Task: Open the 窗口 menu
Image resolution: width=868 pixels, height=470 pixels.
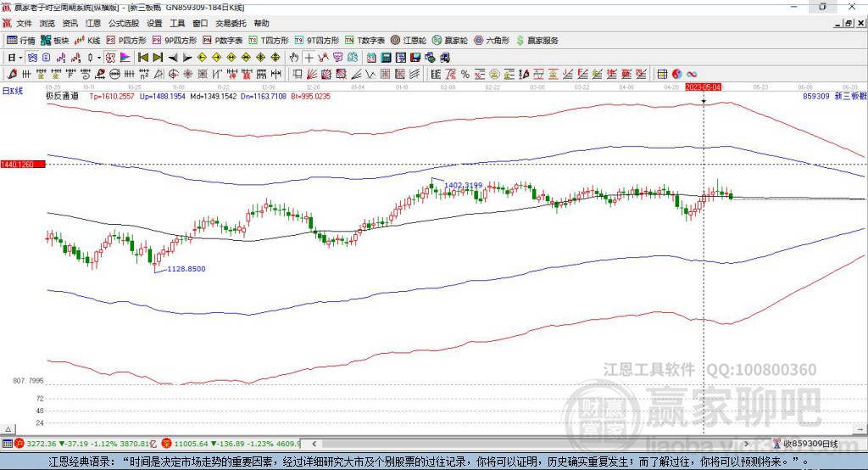Action: (200, 23)
